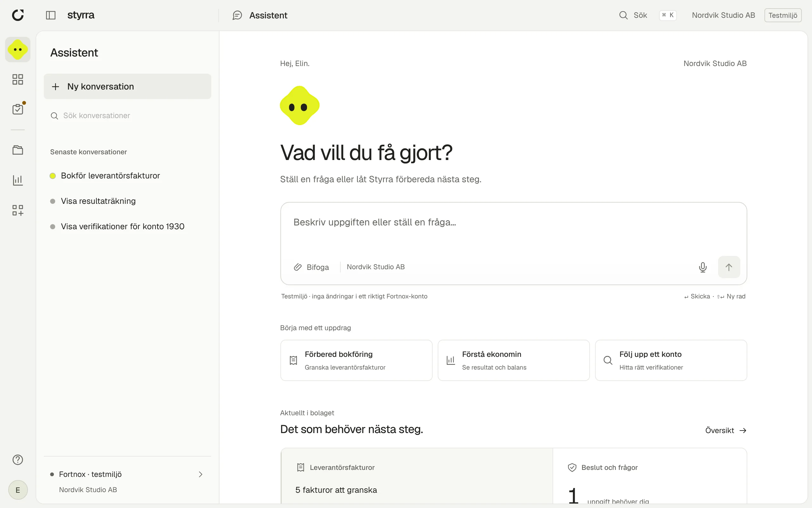Screen dimensions: 812x508
Task: Follow the Översikt arrow link
Action: point(726,431)
